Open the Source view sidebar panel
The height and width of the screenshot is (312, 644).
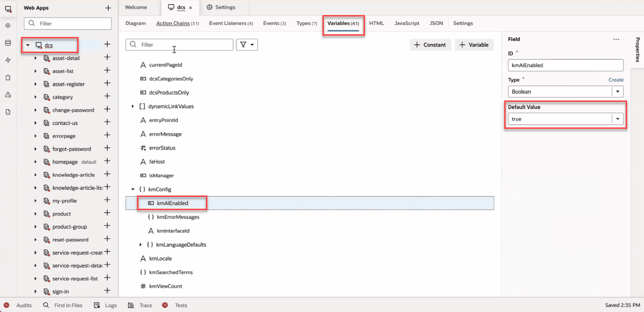(7, 111)
